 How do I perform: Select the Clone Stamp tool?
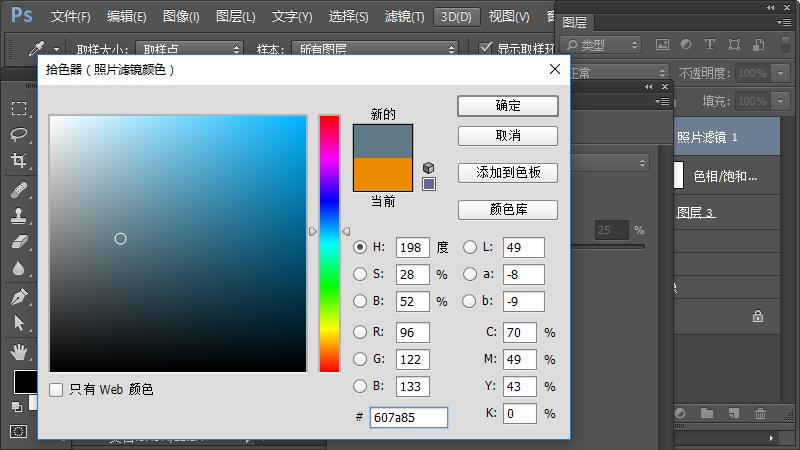click(19, 215)
